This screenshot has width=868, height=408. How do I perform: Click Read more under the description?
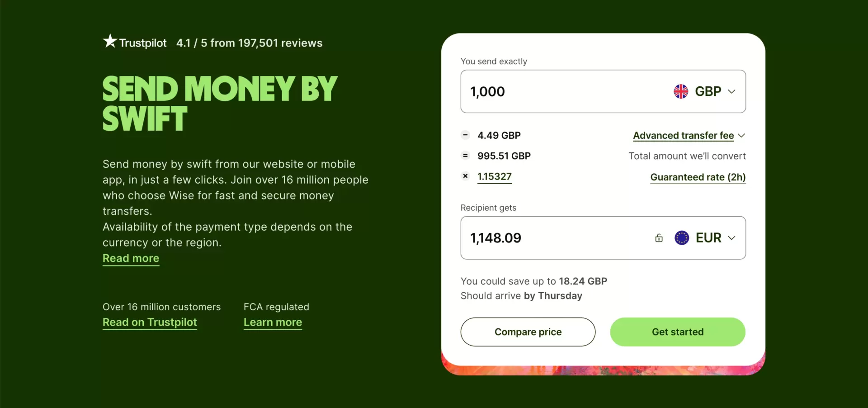[131, 258]
